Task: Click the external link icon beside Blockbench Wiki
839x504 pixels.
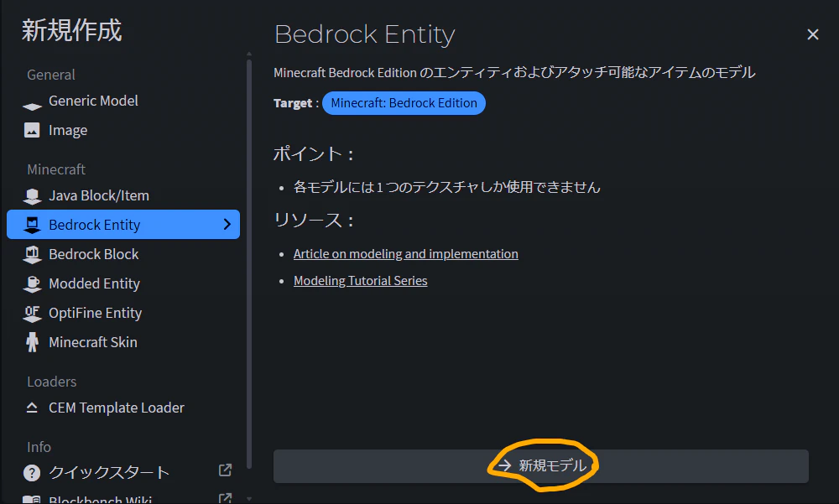Action: pos(225,499)
